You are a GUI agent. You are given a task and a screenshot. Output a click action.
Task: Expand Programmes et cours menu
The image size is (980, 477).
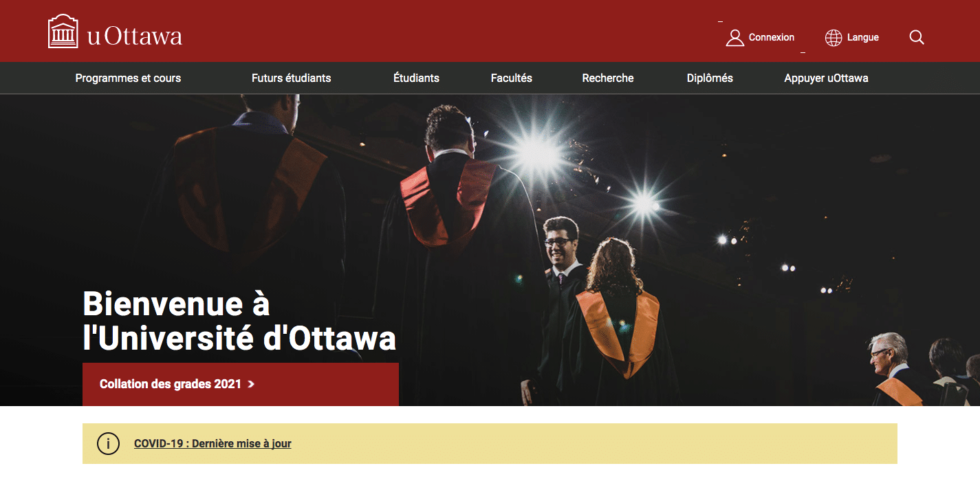(128, 78)
